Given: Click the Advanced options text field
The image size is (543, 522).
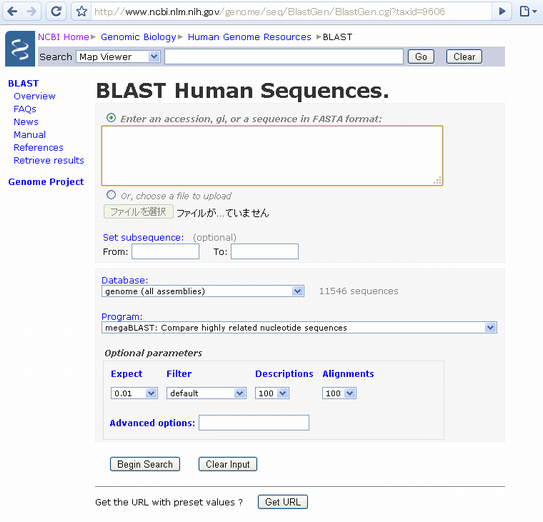Looking at the screenshot, I should pyautogui.click(x=254, y=423).
